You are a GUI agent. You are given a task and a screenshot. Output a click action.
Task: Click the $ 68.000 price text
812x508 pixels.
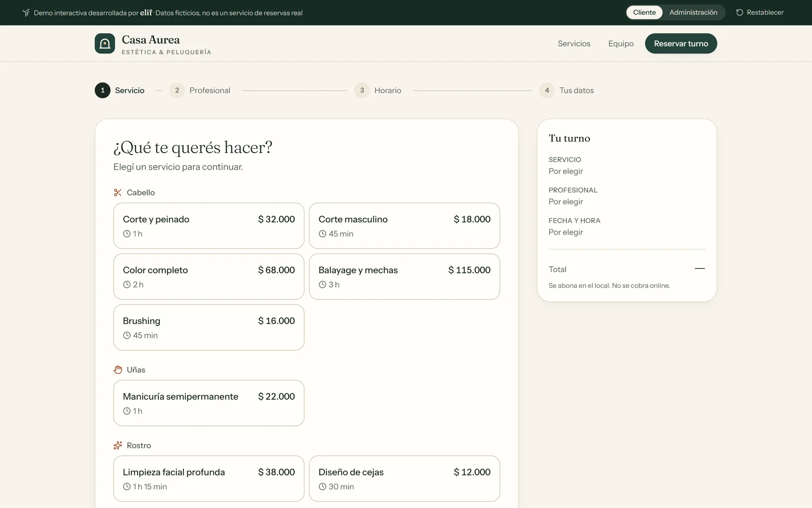277,270
